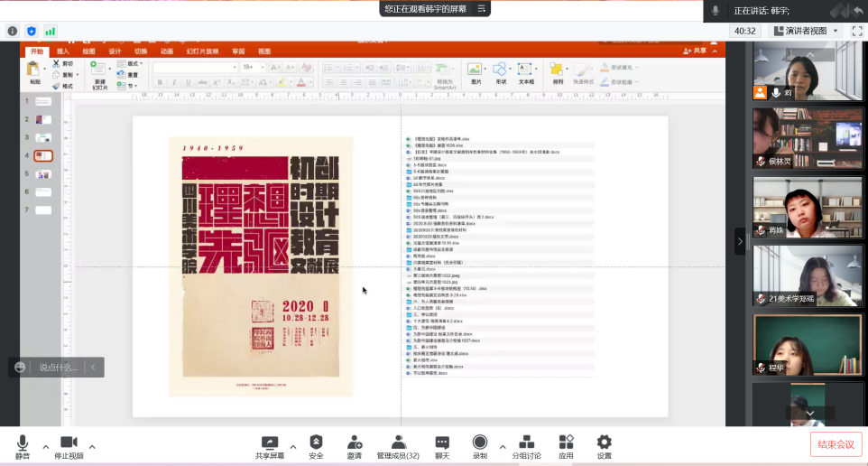This screenshot has height=466, width=868.
Task: Stop camera using 停止视频 button
Action: pyautogui.click(x=69, y=446)
